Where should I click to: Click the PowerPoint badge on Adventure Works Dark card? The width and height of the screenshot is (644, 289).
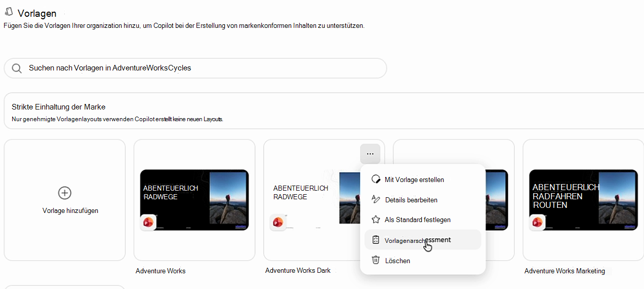(x=278, y=222)
